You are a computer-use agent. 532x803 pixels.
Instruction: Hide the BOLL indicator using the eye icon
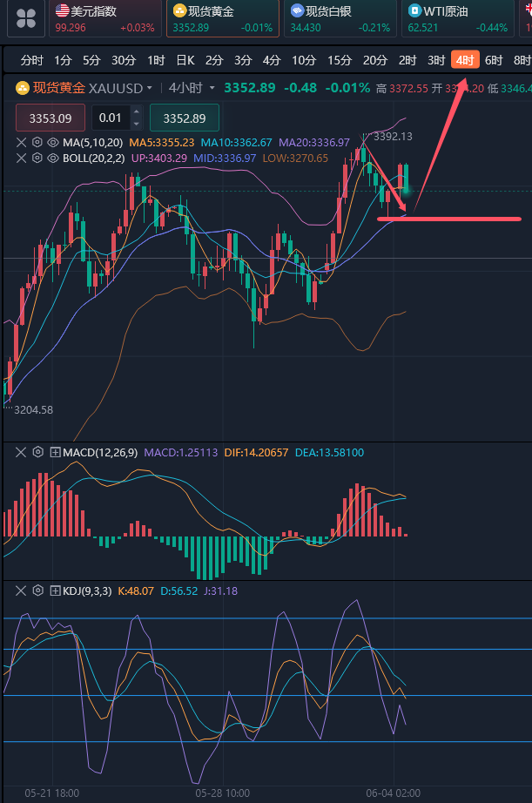(53, 158)
